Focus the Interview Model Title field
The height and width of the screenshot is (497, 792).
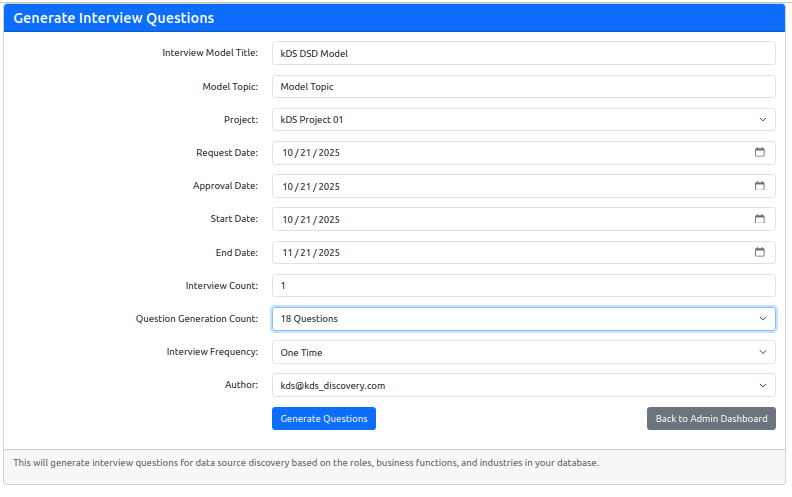click(523, 54)
